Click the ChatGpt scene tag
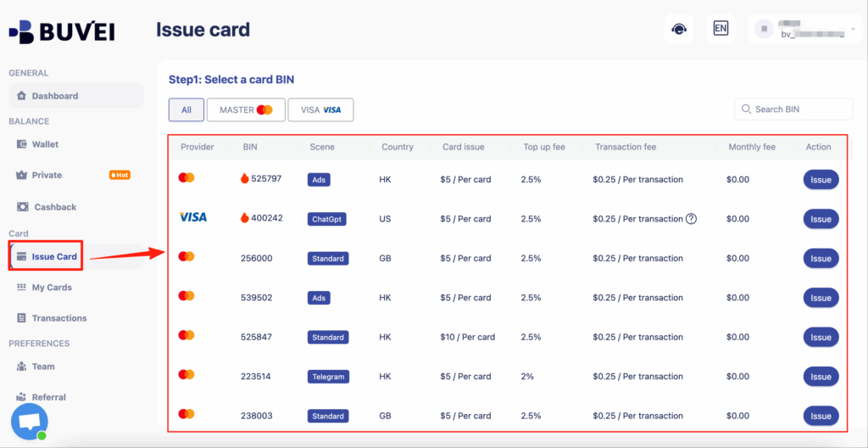 tap(329, 219)
